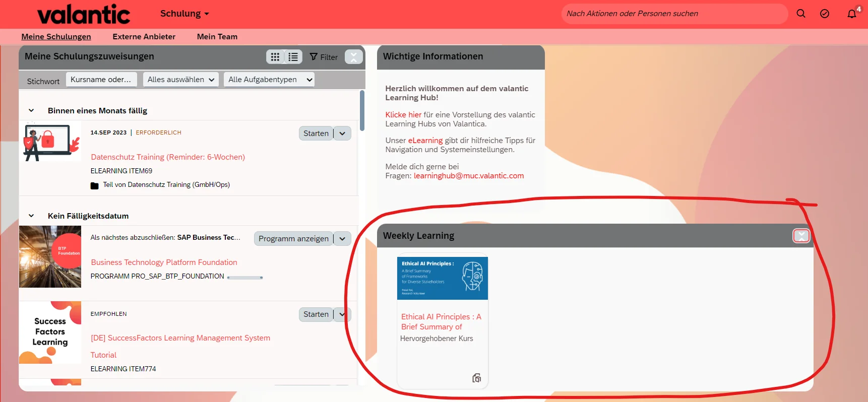Open dropdown arrow next to Datenschutz Starten
This screenshot has height=402, width=868.
pos(342,133)
